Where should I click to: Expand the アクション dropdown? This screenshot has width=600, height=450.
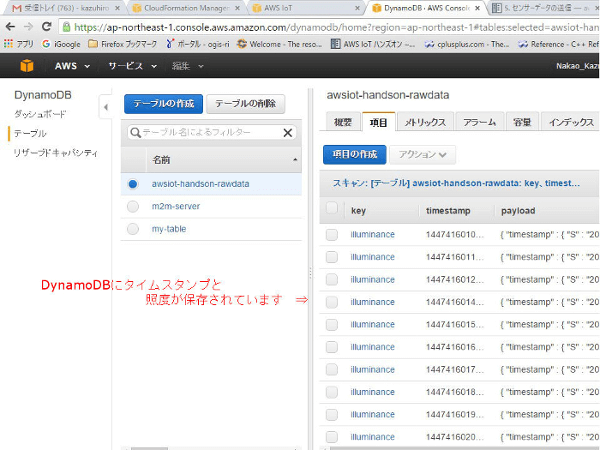pyautogui.click(x=422, y=155)
